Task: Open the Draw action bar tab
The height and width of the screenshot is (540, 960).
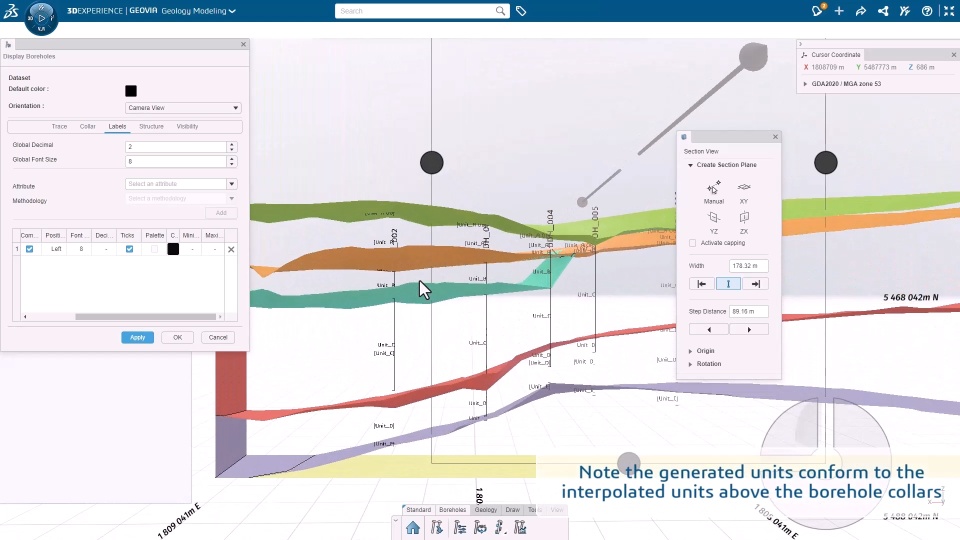Action: (x=512, y=510)
